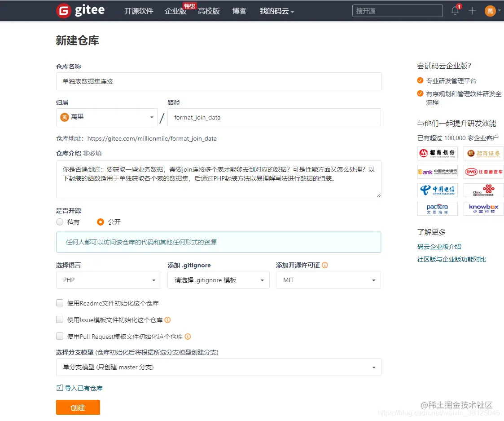Click the 搜开源 search field
Screen dimensions: 504x421
tap(397, 10)
